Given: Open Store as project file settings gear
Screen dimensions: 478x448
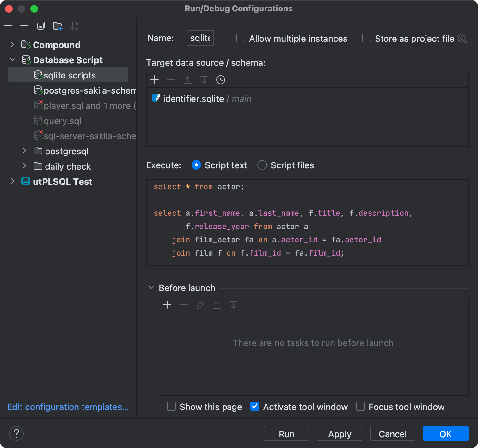Looking at the screenshot, I should point(462,38).
